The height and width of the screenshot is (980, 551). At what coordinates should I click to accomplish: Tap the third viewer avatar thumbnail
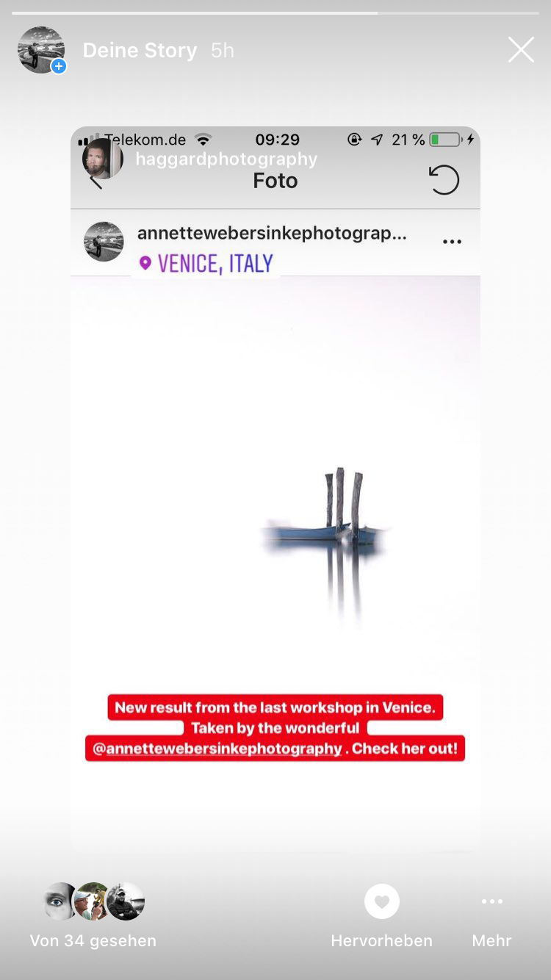click(126, 901)
